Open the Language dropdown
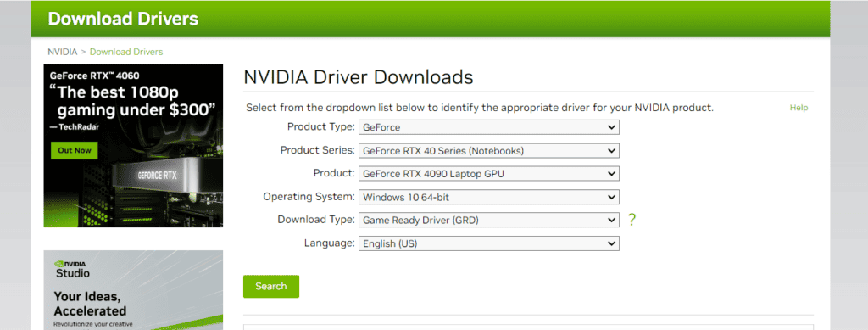This screenshot has width=868, height=330. click(x=489, y=243)
